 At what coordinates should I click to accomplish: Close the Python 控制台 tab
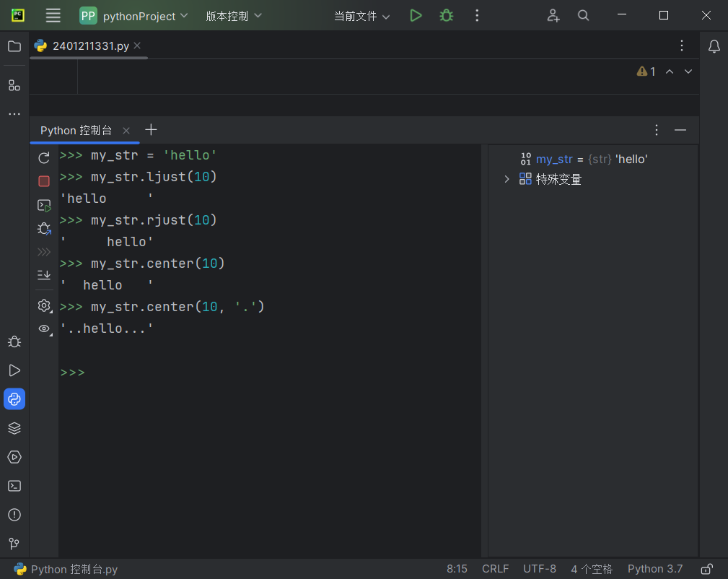point(126,131)
